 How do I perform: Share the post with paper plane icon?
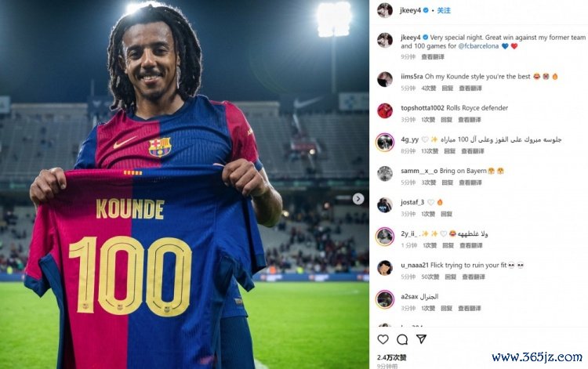click(x=422, y=339)
